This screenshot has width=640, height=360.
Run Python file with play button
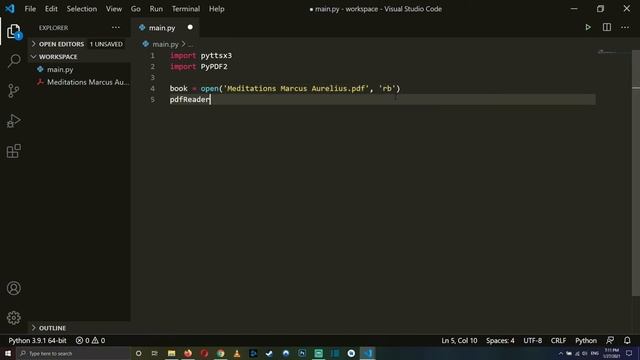pos(588,27)
